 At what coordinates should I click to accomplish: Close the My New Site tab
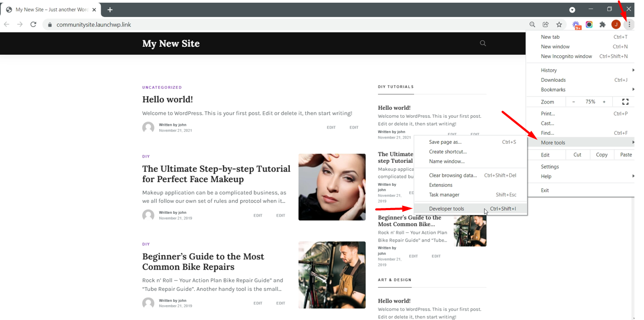pyautogui.click(x=95, y=10)
